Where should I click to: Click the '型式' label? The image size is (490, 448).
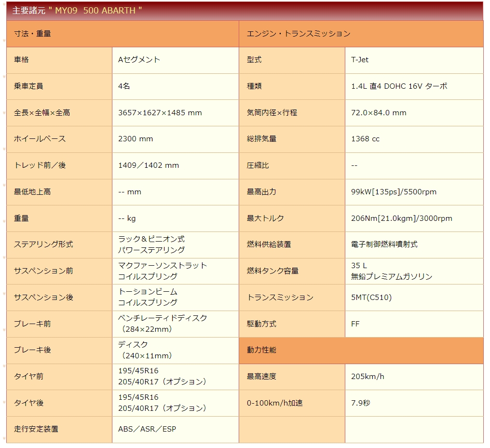(x=254, y=60)
